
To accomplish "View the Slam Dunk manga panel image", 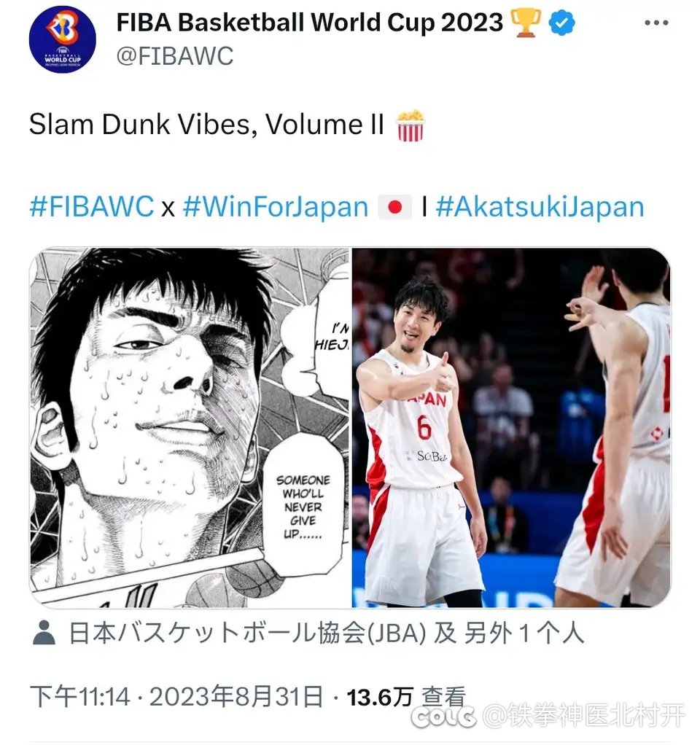I will click(190, 427).
